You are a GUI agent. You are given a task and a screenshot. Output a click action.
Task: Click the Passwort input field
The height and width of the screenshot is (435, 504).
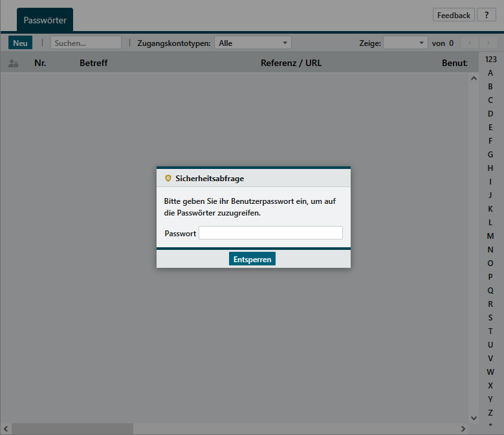pos(270,233)
